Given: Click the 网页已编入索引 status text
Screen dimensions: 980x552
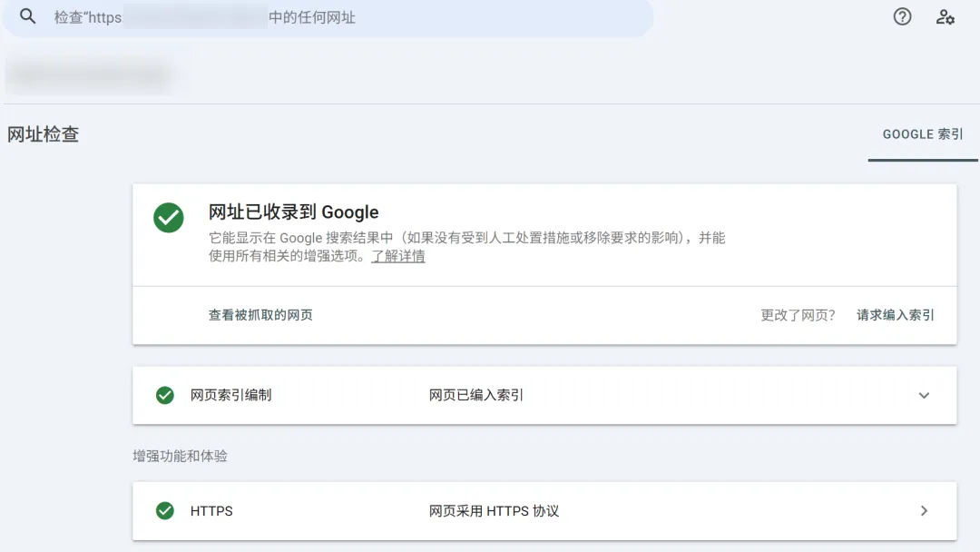Looking at the screenshot, I should pyautogui.click(x=476, y=395).
